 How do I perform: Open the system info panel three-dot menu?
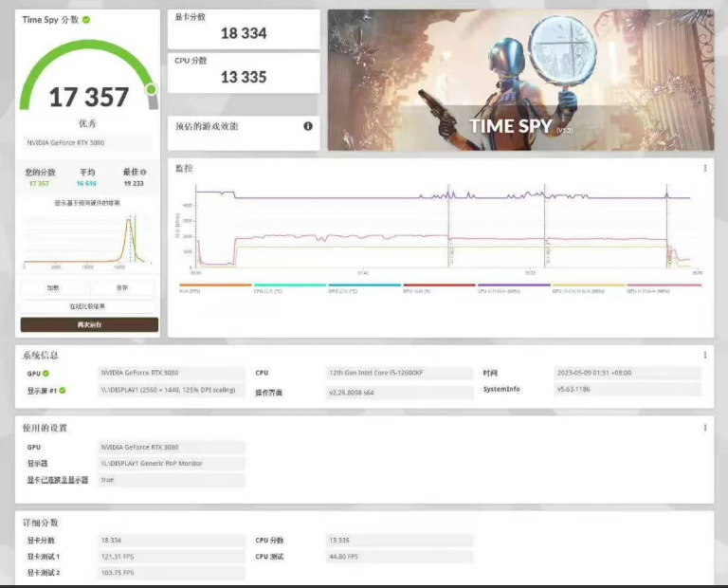704,356
